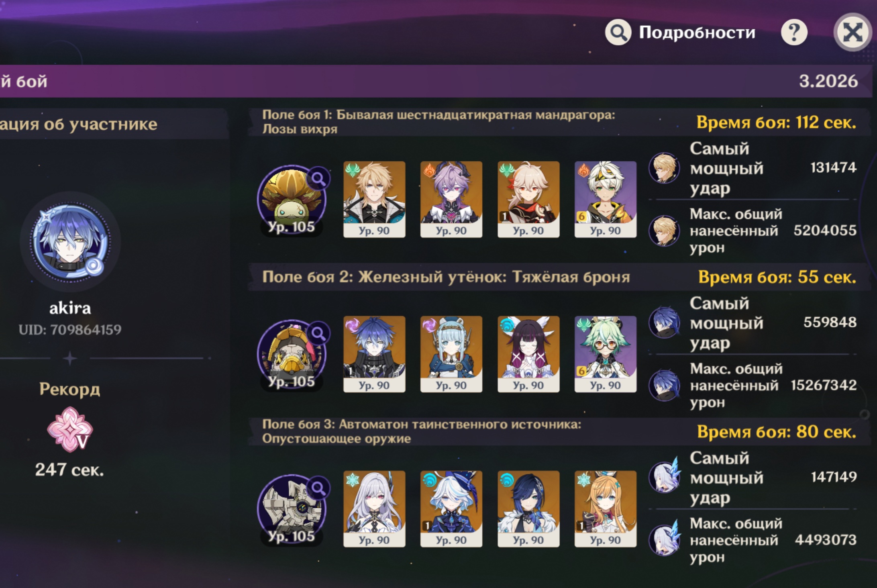Select the green-haired character with glasses
Viewport: 877px width, 588px height.
click(x=606, y=354)
